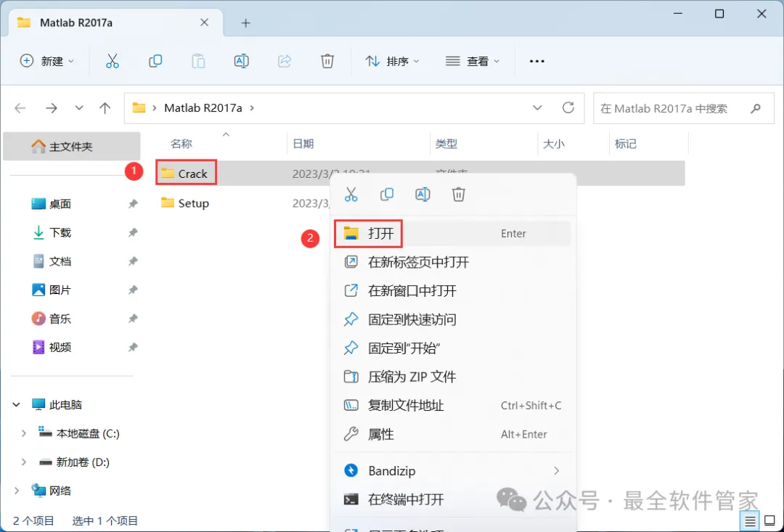784x532 pixels.
Task: Expand the Bandizip submenu arrow
Action: click(557, 470)
